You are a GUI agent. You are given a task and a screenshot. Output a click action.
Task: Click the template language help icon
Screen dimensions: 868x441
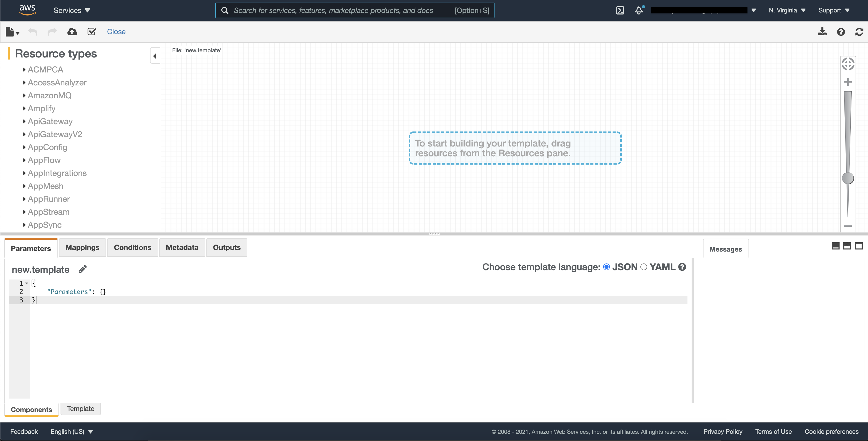[682, 267]
